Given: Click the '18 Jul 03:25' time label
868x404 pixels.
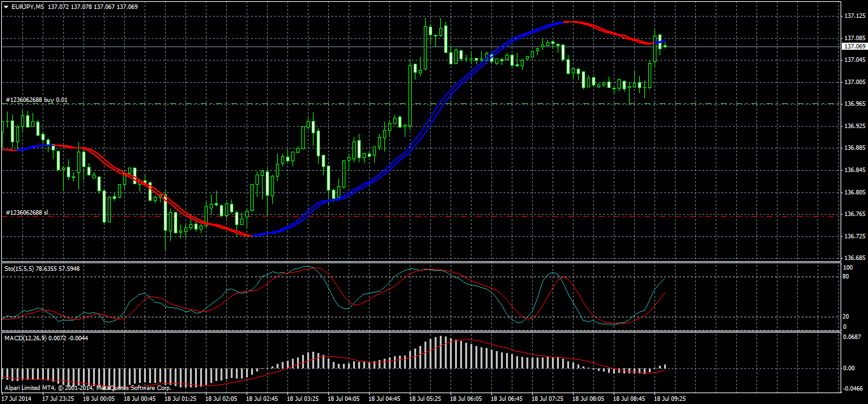Looking at the screenshot, I should 303,398.
